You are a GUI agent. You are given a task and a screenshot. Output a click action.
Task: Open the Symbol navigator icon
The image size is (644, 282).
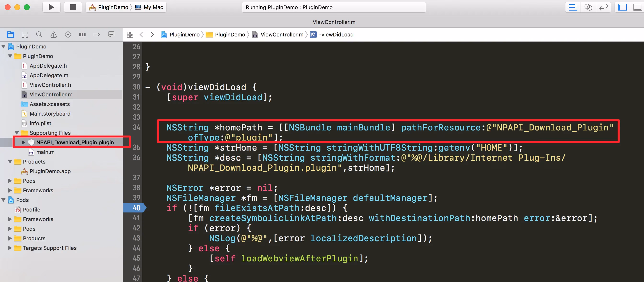click(x=25, y=35)
